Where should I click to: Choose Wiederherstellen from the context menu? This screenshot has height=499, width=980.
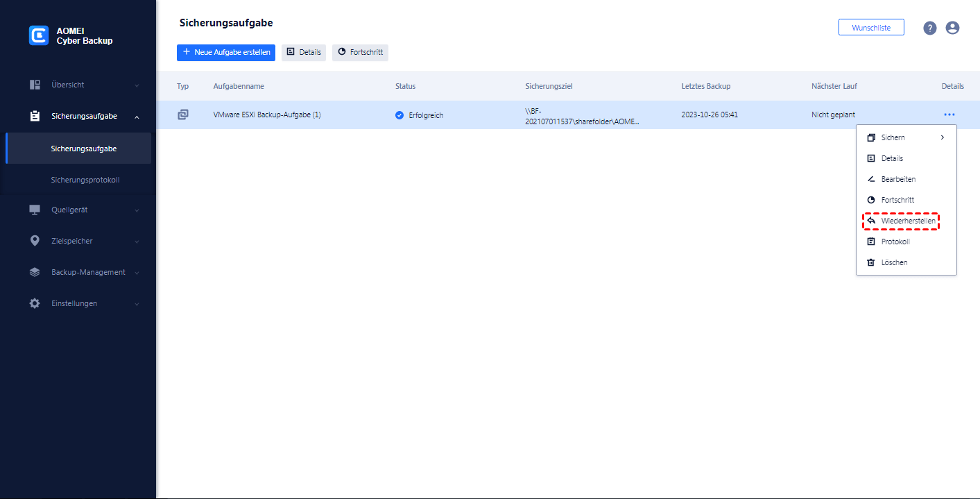pyautogui.click(x=906, y=221)
